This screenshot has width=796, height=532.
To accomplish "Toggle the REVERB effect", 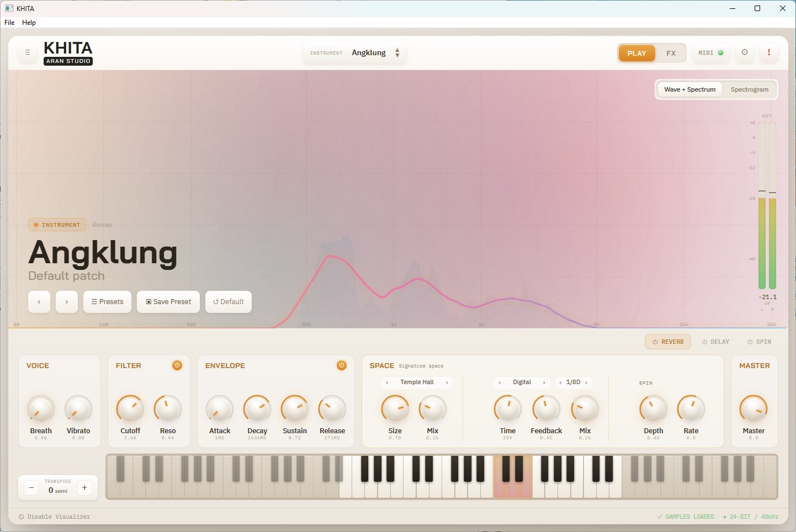I will tap(668, 342).
